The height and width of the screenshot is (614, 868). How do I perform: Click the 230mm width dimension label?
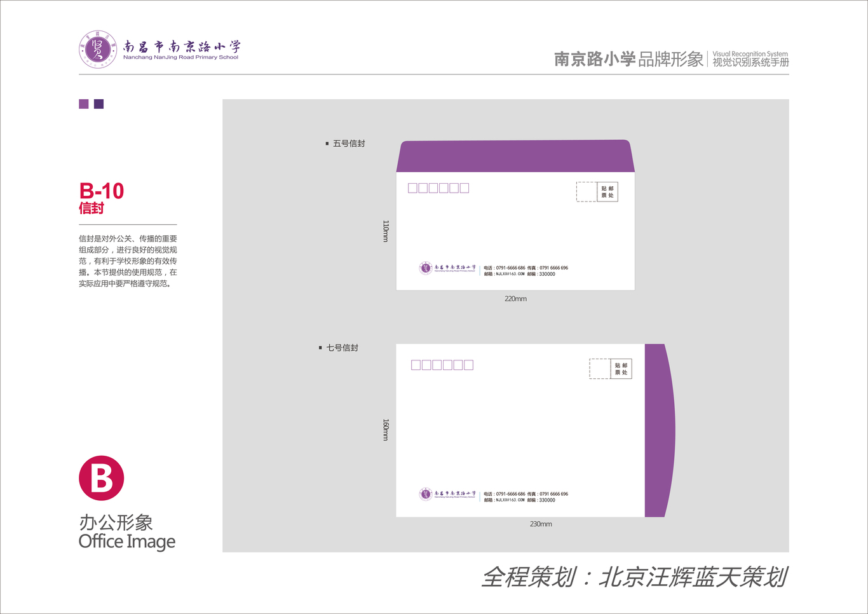541,524
